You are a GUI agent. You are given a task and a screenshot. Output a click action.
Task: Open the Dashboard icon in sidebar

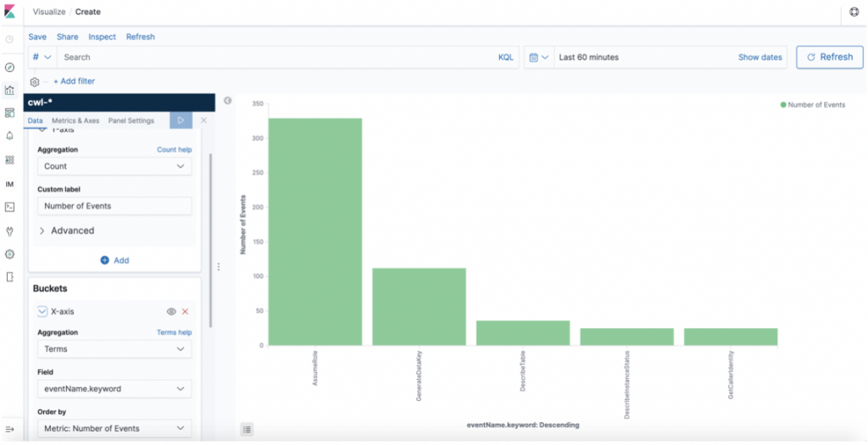tap(9, 113)
